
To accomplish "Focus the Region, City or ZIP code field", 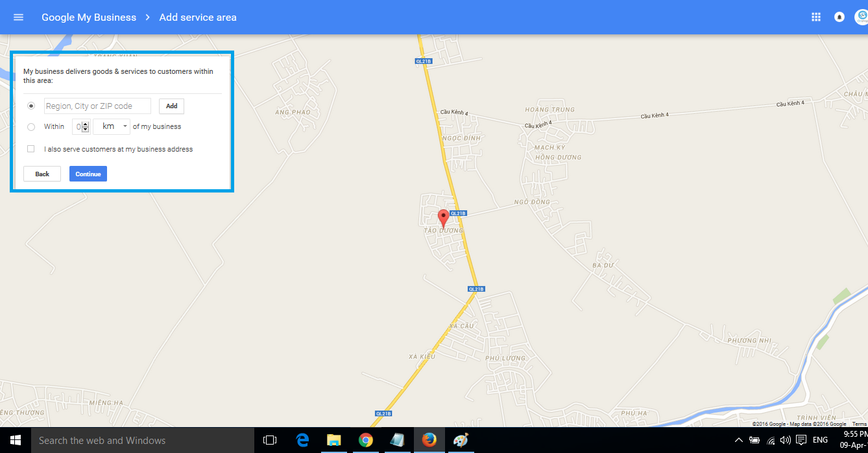I will 97,106.
